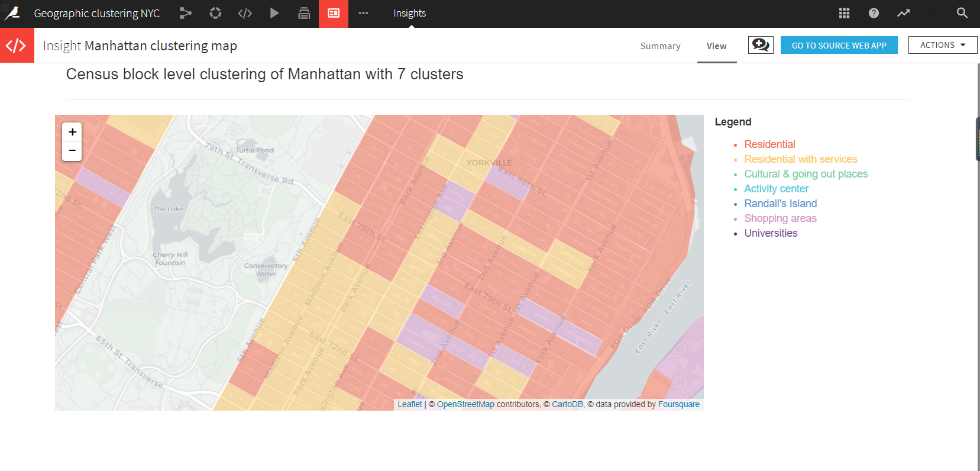Zoom out on the map
980x471 pixels.
tap(72, 151)
